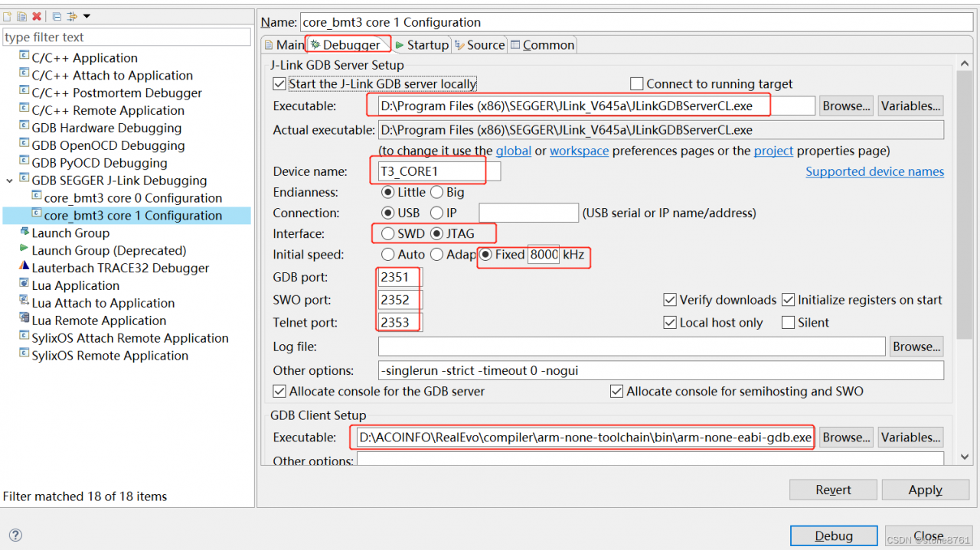Click the C/C++ Remote Application icon
The width and height of the screenshot is (980, 550).
[24, 109]
